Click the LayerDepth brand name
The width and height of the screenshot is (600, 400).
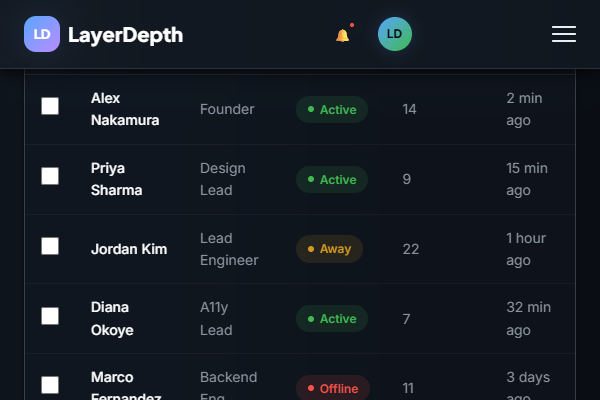pos(125,35)
